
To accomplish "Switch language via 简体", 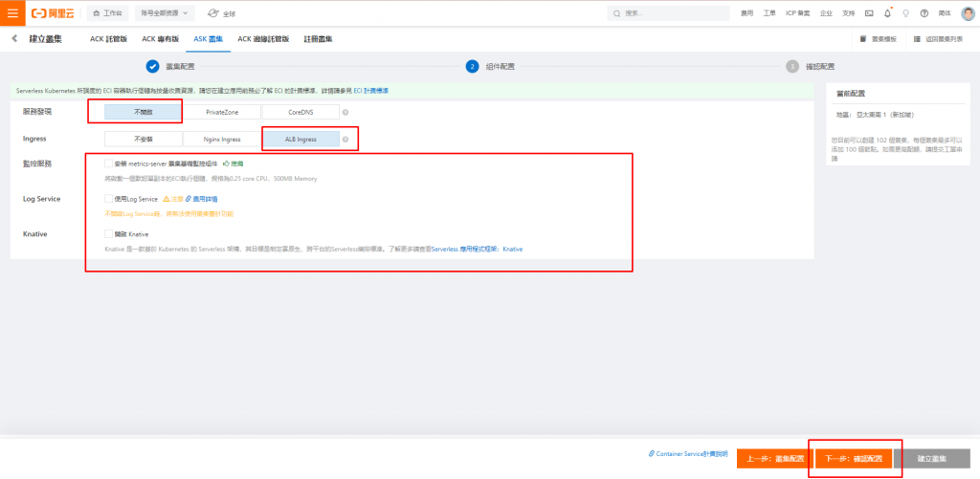I will (945, 13).
